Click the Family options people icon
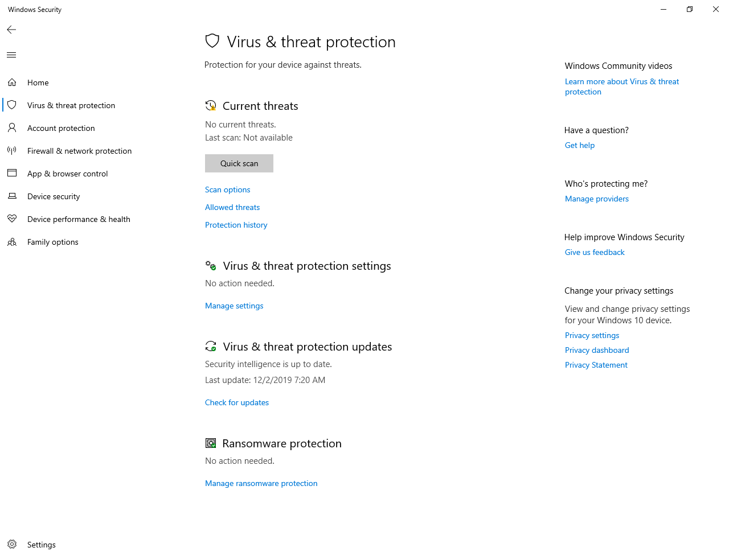Image resolution: width=729 pixels, height=560 pixels. coord(12,242)
